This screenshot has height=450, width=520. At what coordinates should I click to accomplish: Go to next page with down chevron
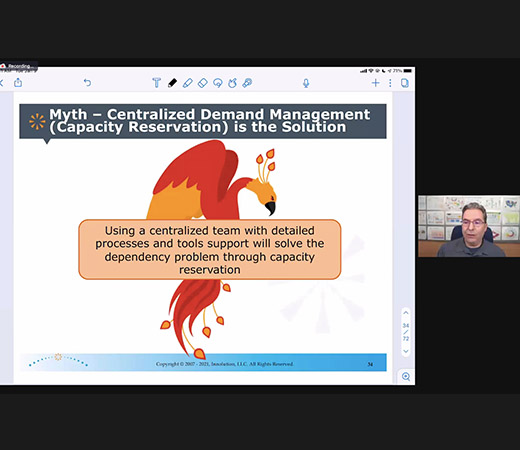(x=406, y=351)
